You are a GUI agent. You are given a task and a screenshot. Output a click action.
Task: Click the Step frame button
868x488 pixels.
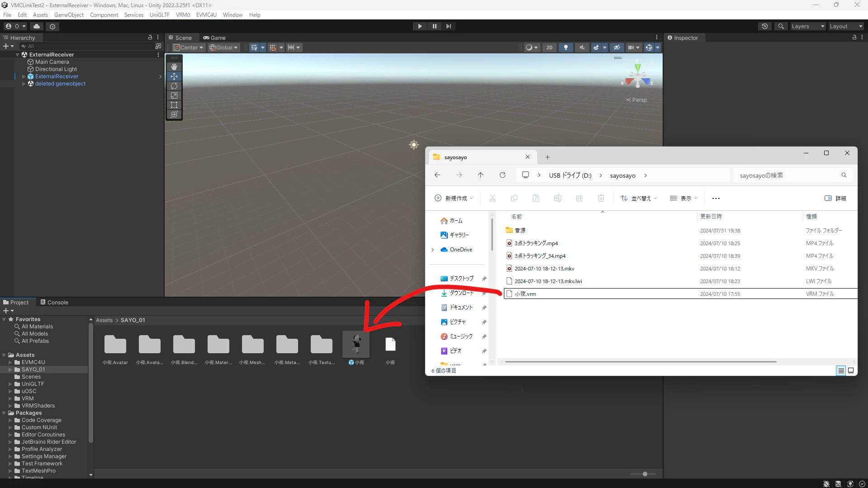click(448, 26)
